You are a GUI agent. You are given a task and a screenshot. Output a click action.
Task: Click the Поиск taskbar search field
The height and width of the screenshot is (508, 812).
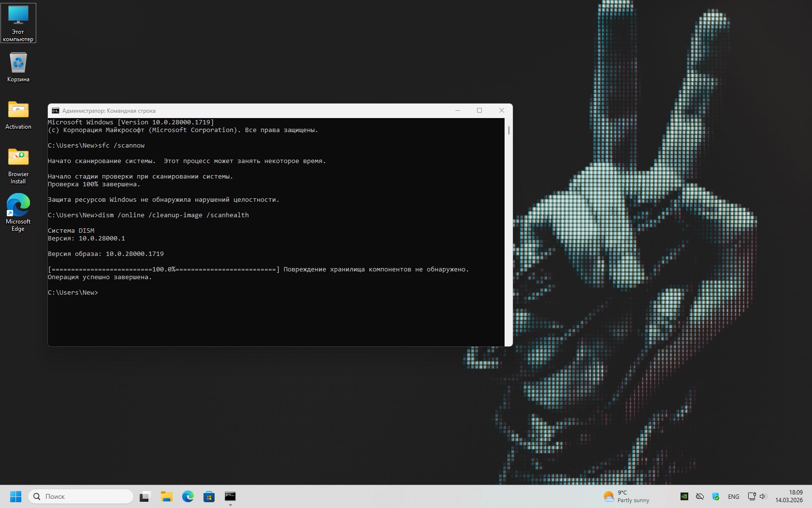81,496
